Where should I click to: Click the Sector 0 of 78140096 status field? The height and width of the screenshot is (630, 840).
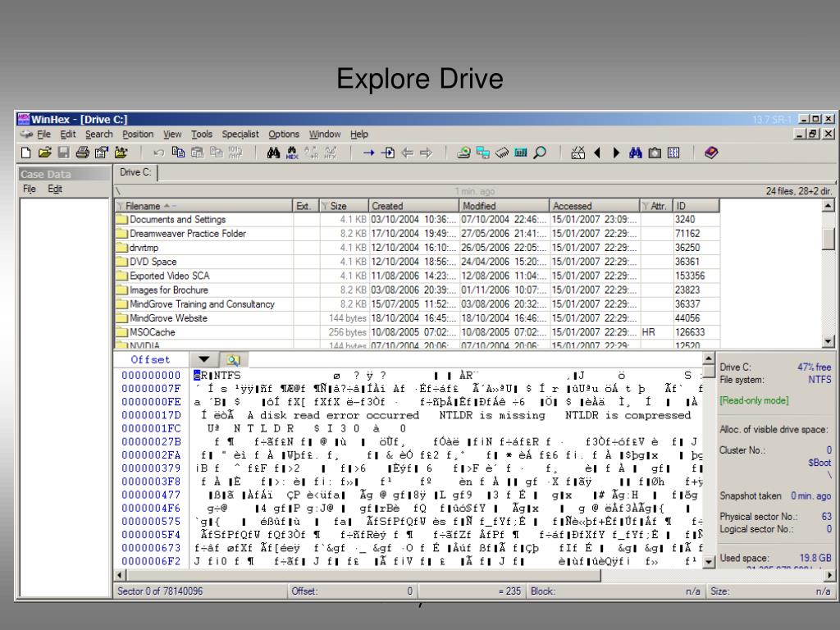pyautogui.click(x=200, y=591)
